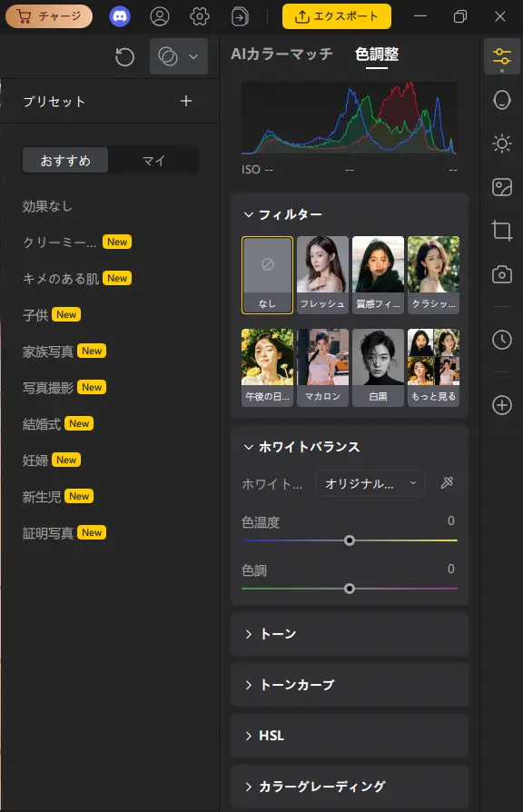Expand the HSL section

(x=350, y=736)
